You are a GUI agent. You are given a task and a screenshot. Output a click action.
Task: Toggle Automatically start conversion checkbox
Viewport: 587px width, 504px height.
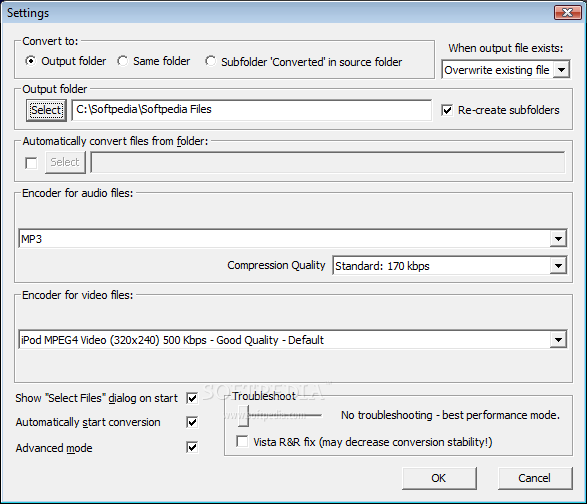192,422
